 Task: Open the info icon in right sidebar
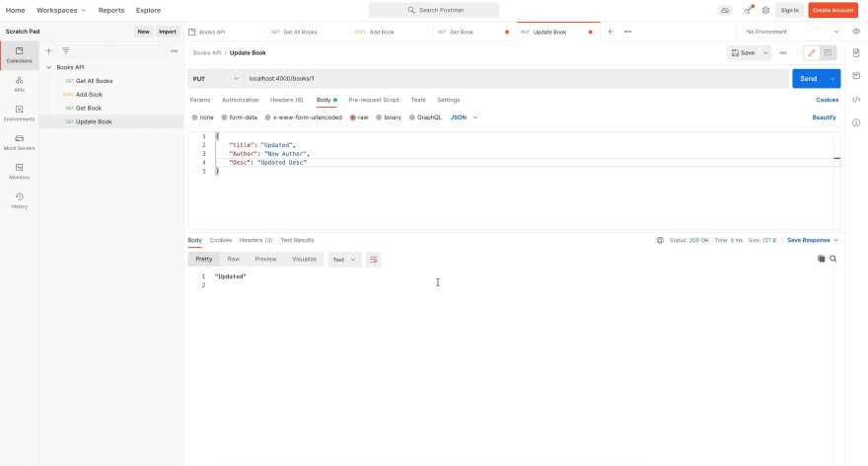(856, 122)
